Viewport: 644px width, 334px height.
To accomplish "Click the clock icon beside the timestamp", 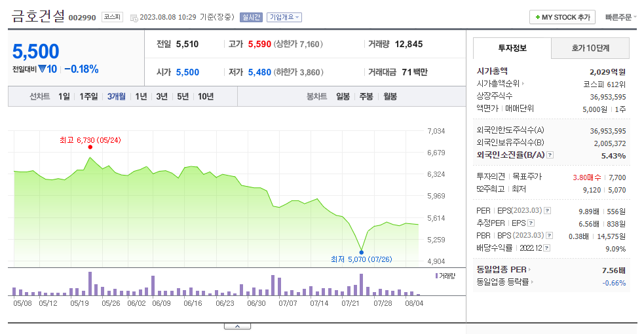I will pos(134,18).
